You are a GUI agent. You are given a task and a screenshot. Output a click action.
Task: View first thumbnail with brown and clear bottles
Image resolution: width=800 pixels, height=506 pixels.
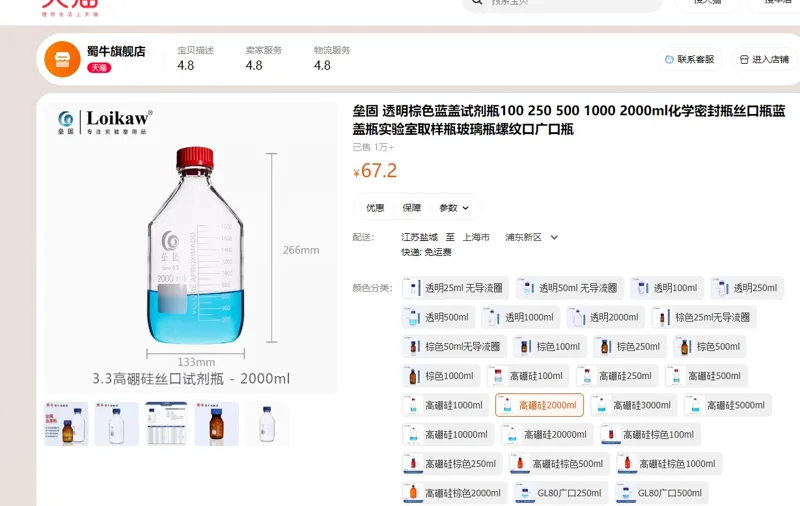[66, 424]
